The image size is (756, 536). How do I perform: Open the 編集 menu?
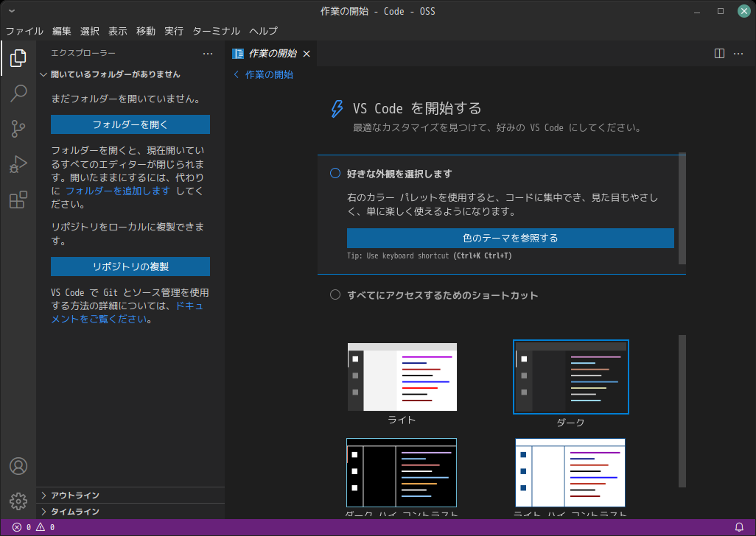point(62,31)
